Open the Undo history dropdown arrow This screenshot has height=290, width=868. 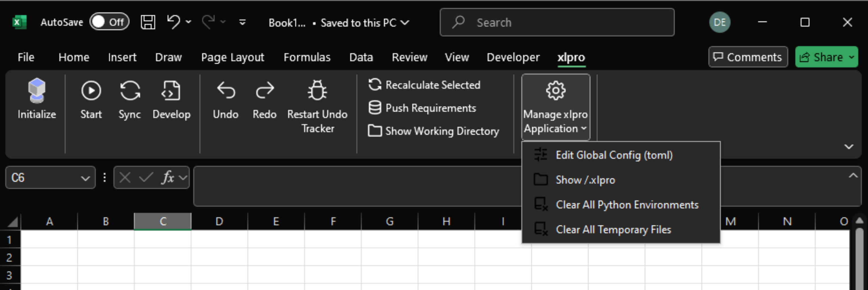pos(189,22)
